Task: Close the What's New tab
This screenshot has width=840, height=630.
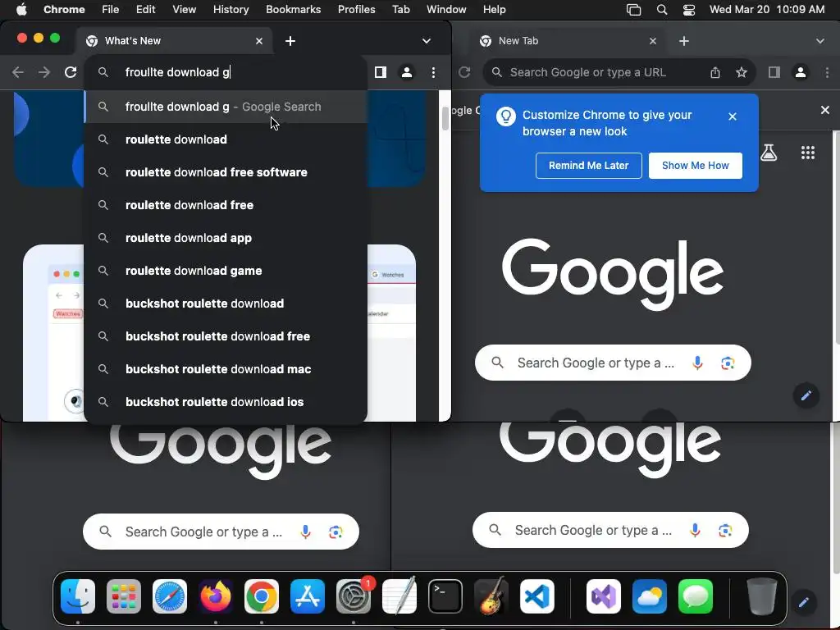Action: [259, 41]
